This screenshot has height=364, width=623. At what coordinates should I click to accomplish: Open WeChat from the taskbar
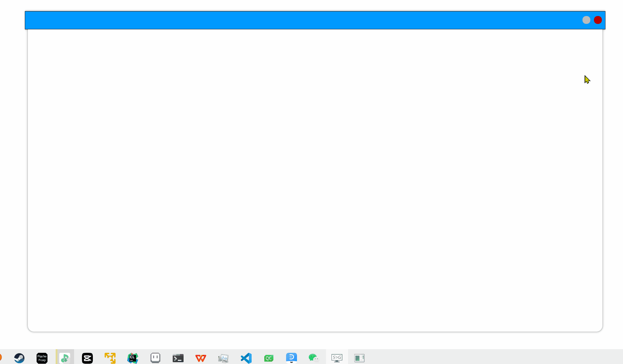point(314,358)
